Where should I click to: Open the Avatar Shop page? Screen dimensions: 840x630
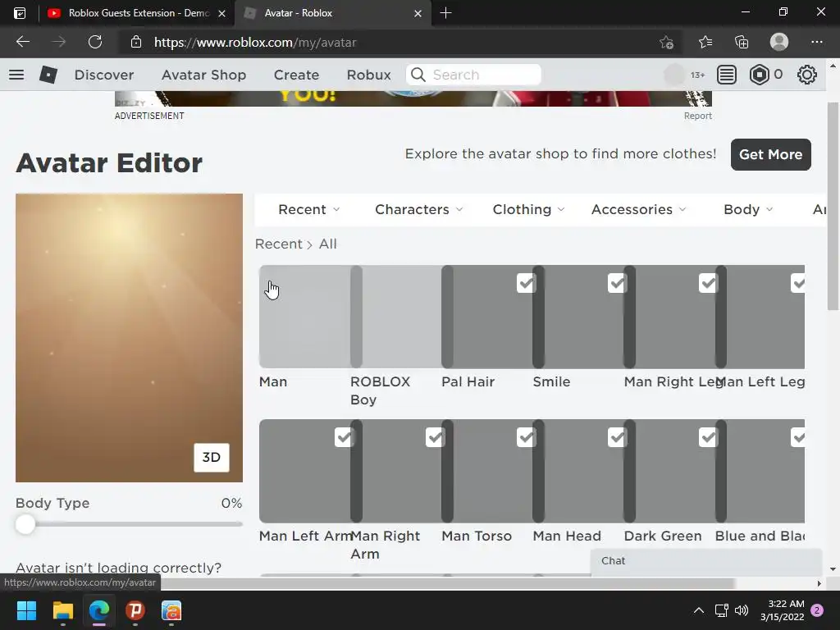pyautogui.click(x=203, y=75)
